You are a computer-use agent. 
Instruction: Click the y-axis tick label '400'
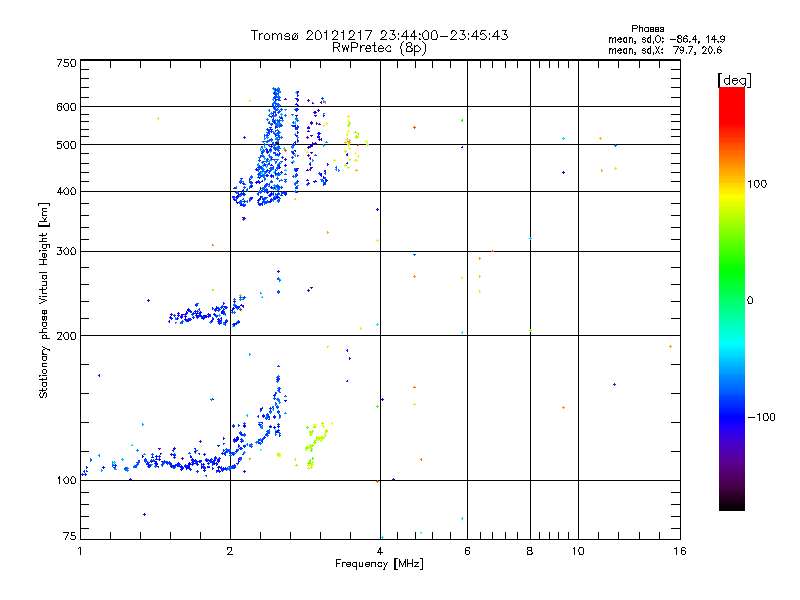pos(66,191)
